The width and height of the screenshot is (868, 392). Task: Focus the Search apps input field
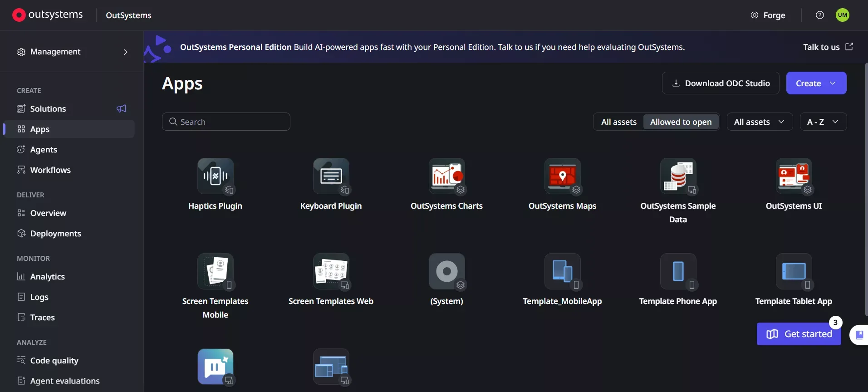(226, 122)
